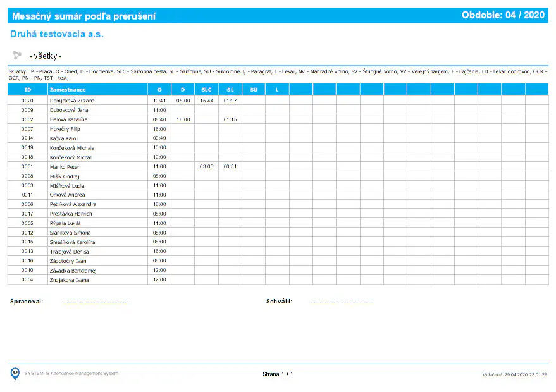556x392 pixels.
Task: Click the SU column header
Action: pyautogui.click(x=254, y=90)
